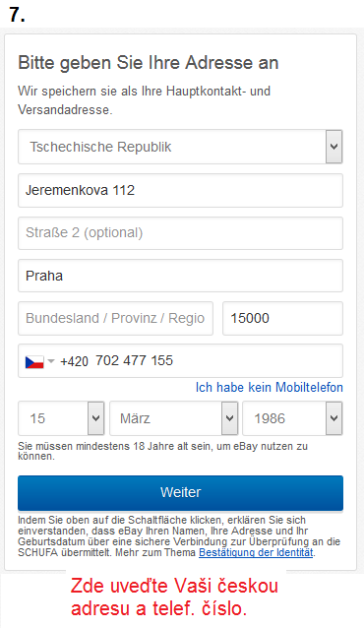Click the postal code field with 15000
The width and height of the screenshot is (364, 628).
282,318
